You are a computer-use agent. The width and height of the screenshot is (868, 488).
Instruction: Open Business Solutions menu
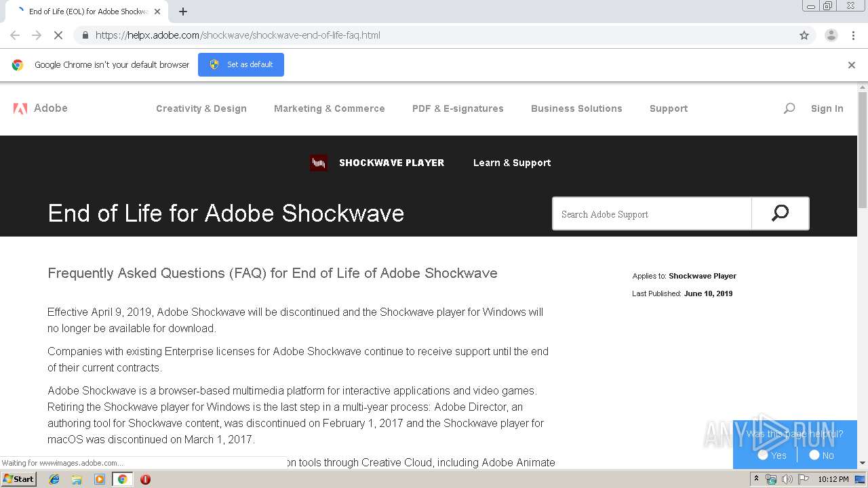(576, 108)
